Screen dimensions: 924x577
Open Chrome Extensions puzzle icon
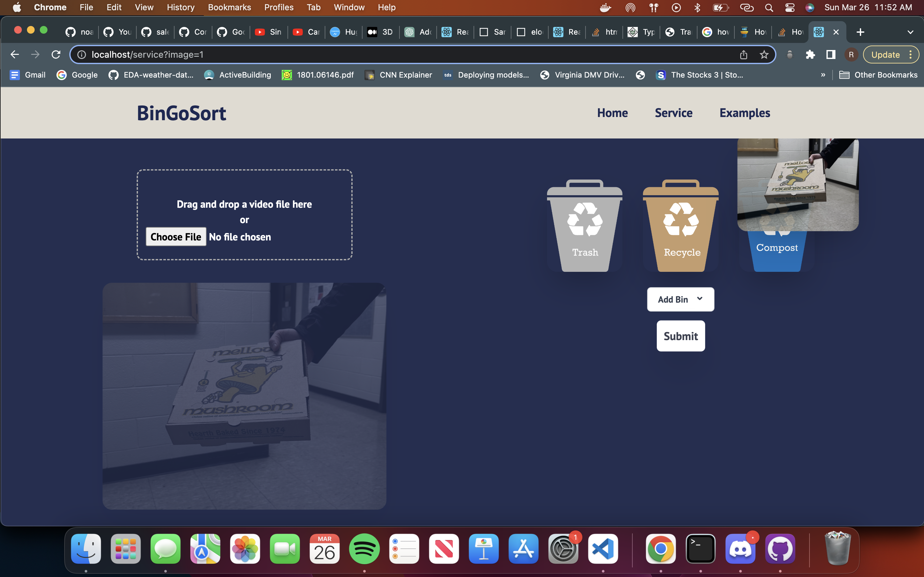(810, 54)
